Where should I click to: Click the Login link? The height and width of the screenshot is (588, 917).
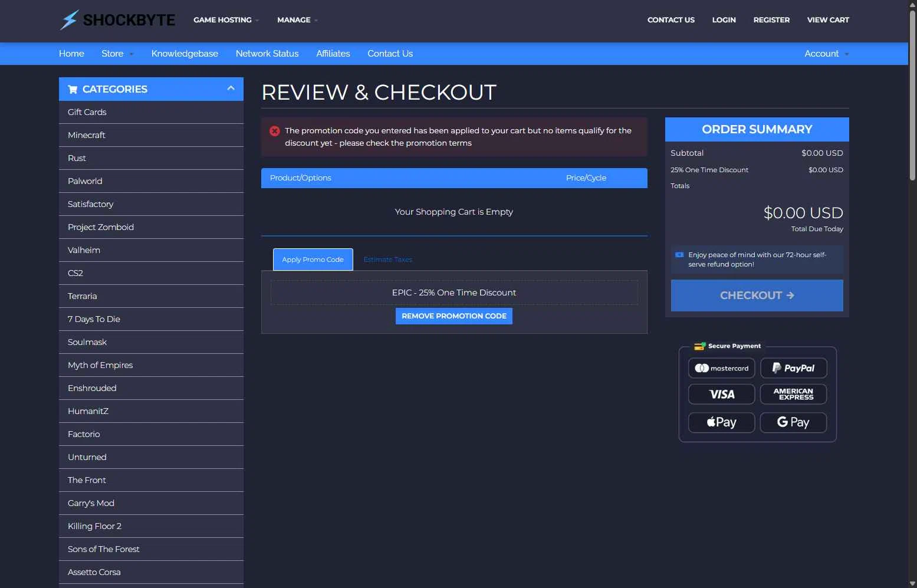pyautogui.click(x=724, y=20)
